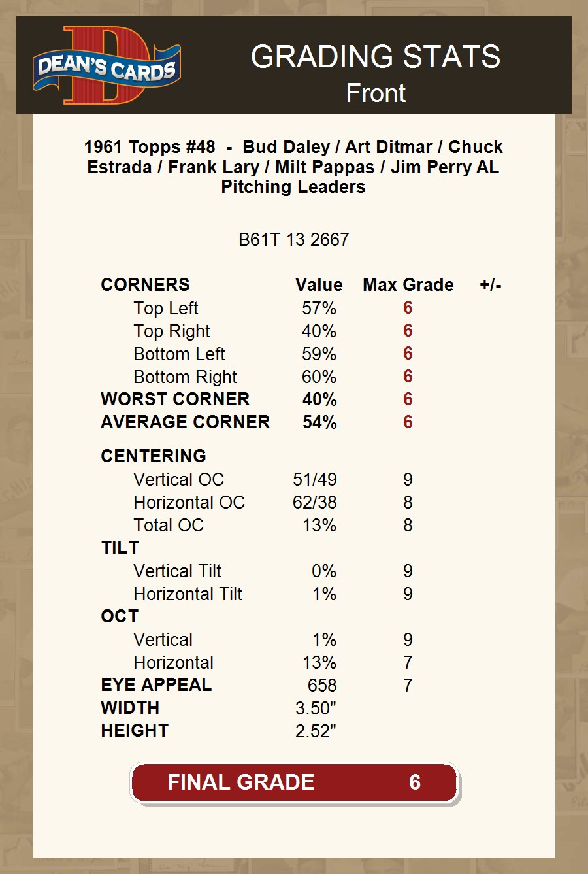
Task: Click the Top Right corner value 40%
Action: click(x=319, y=331)
